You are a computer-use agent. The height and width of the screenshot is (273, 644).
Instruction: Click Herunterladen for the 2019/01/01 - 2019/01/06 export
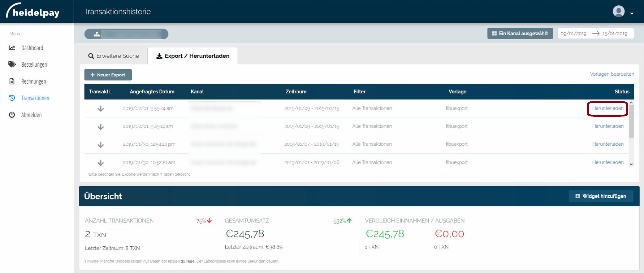(x=608, y=162)
